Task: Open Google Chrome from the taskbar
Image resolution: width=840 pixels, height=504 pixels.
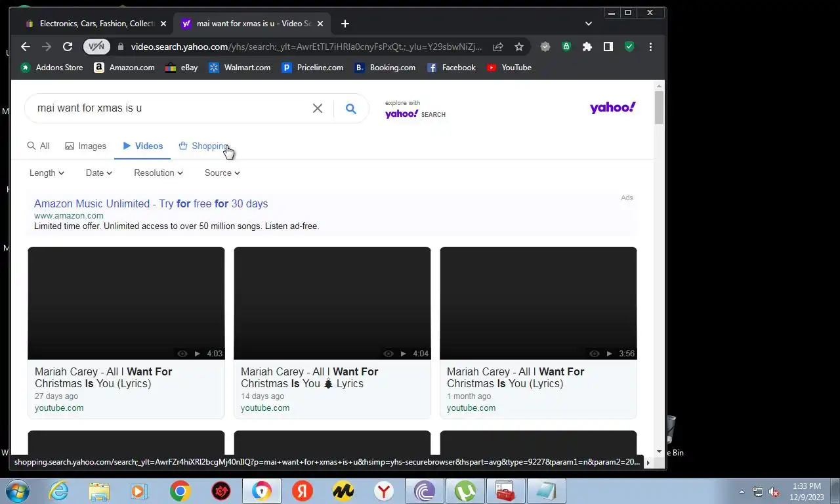Action: pos(180,491)
